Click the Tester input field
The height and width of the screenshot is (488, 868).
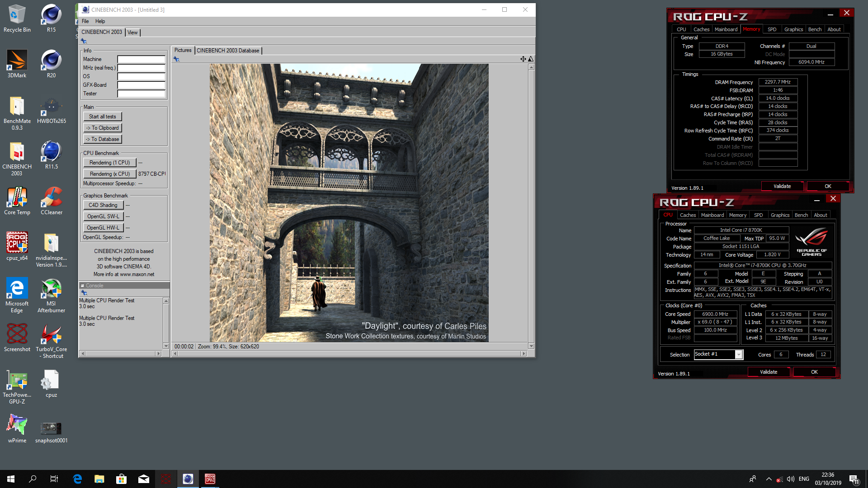(x=141, y=94)
